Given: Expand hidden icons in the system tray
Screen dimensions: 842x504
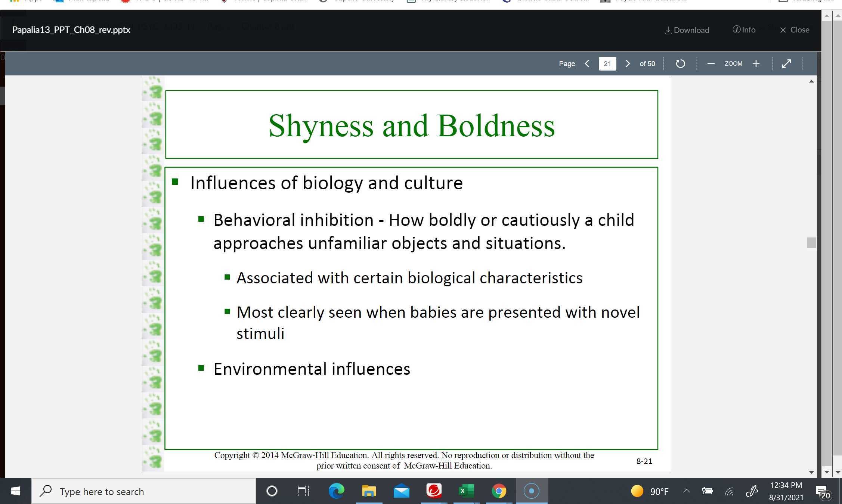Looking at the screenshot, I should tap(686, 491).
